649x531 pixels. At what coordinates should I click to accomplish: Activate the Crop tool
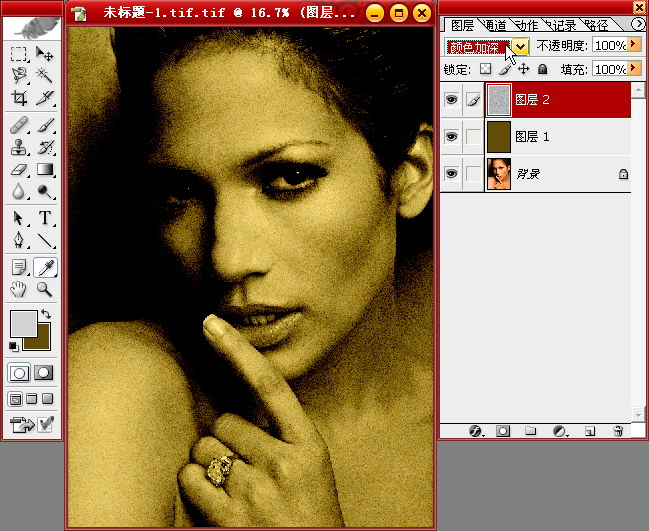point(19,98)
